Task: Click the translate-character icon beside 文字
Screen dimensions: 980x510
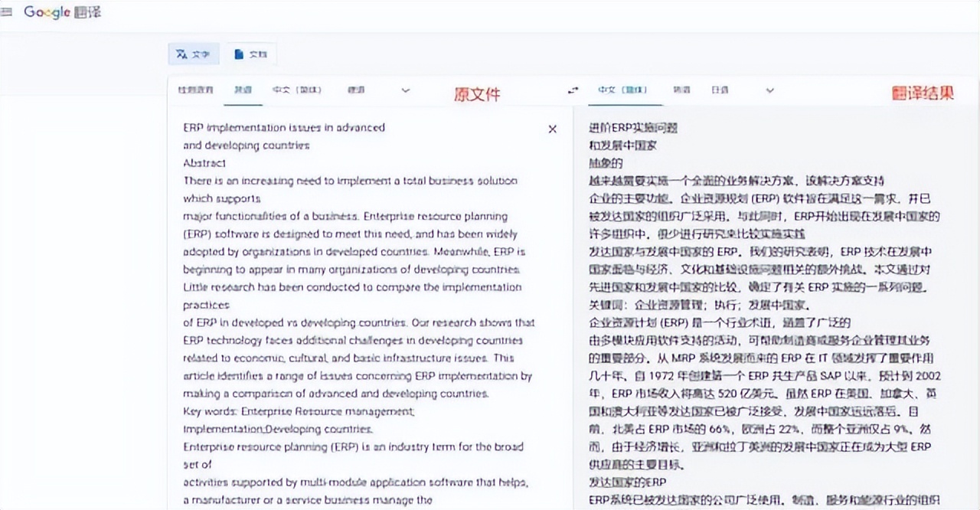Action: [180, 54]
